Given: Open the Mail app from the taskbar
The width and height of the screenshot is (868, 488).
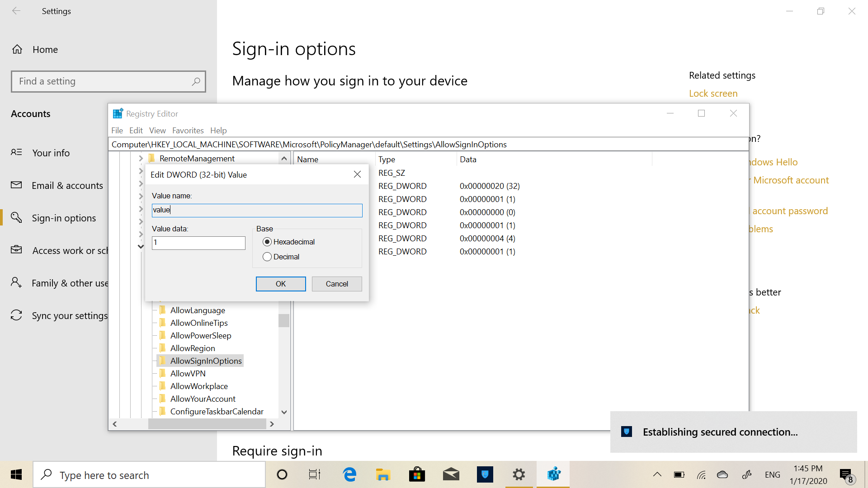Looking at the screenshot, I should [x=451, y=474].
